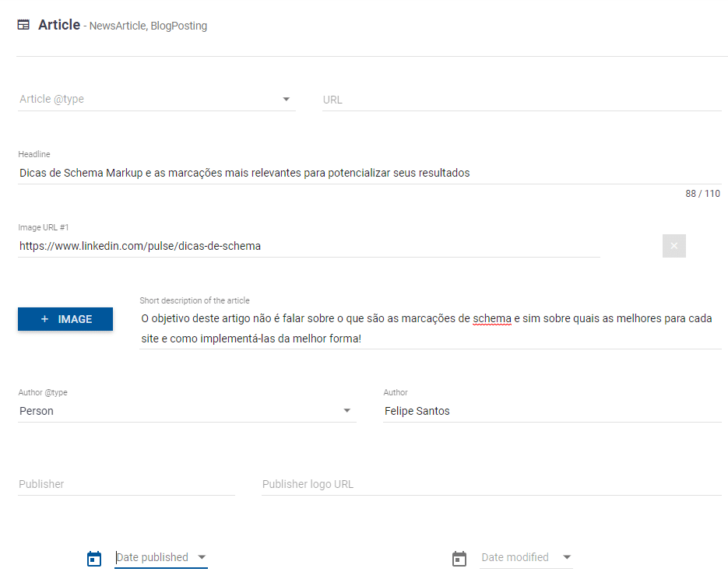Click the Article schema icon in the header
Screen dimensions: 728x586
click(x=23, y=25)
